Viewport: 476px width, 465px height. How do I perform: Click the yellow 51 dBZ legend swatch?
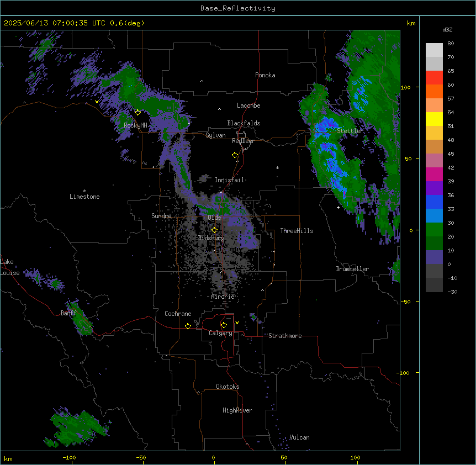pyautogui.click(x=434, y=119)
